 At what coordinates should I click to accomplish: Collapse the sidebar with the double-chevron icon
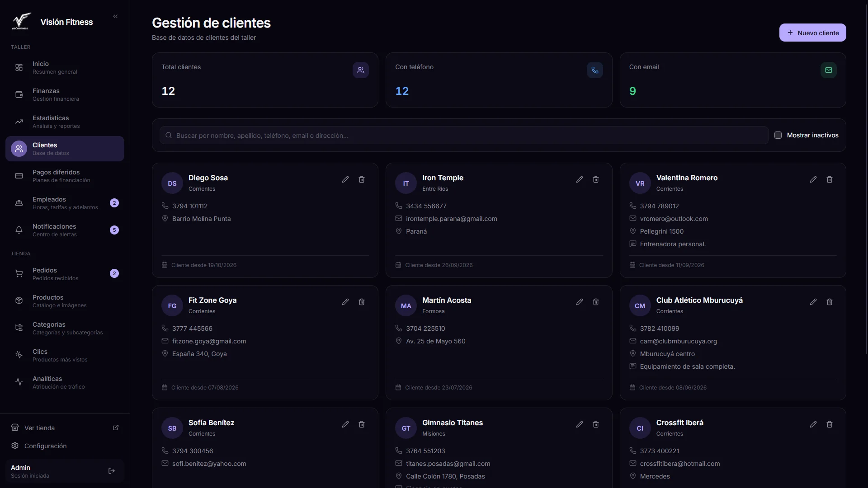pos(115,16)
